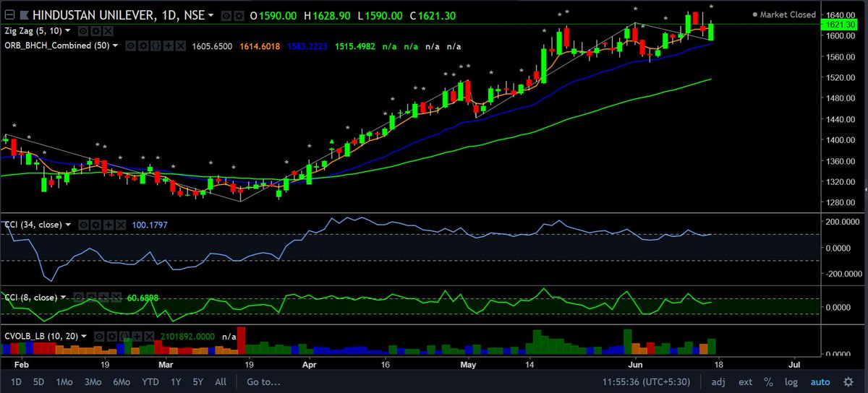Open CCI (34, close) settings gear
Screen dimensions: 868x393
95,225
